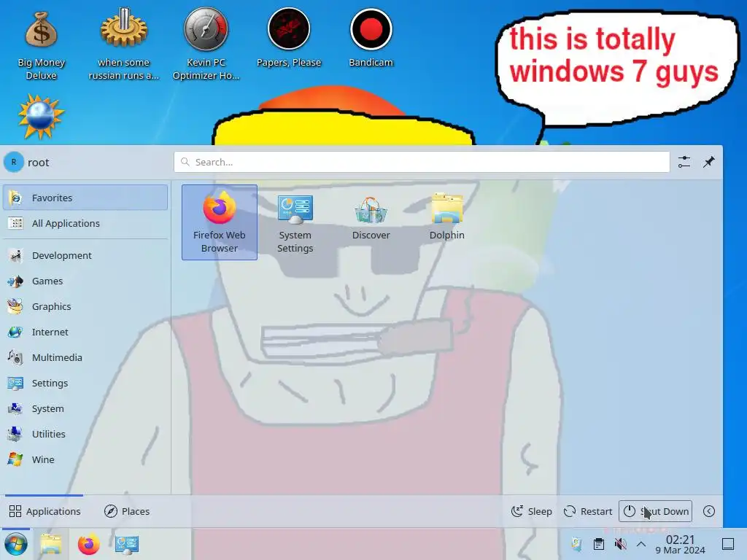Open Discover software center
The image size is (747, 560).
[x=371, y=217]
